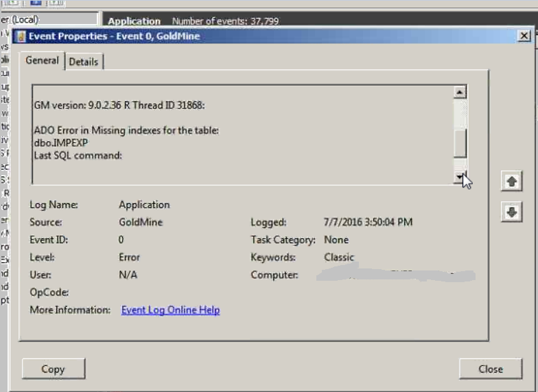The image size is (538, 392).
Task: Open the Event Log Online Help link
Action: pos(170,310)
